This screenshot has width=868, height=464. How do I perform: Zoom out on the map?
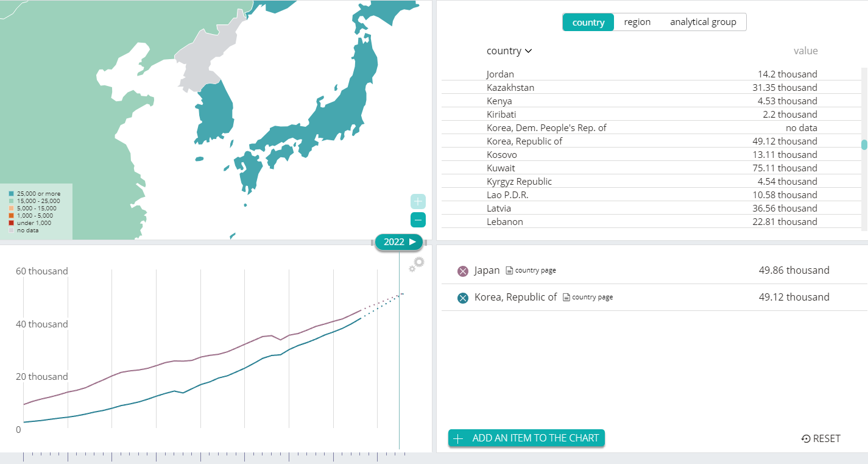coord(418,220)
